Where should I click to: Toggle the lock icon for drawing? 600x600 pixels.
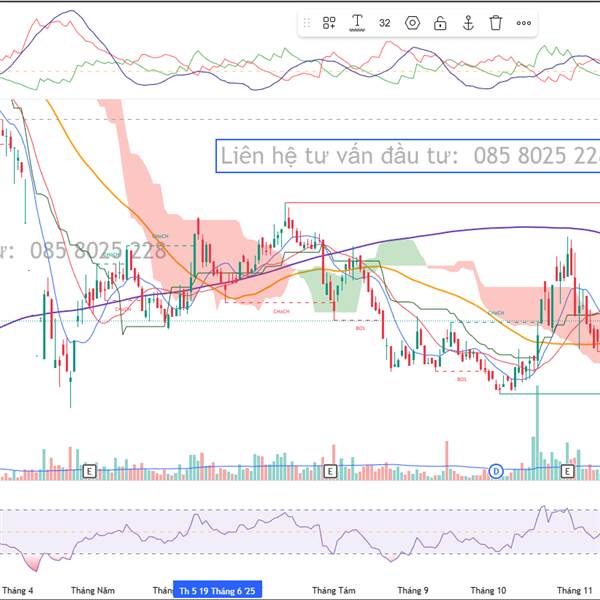click(x=440, y=23)
